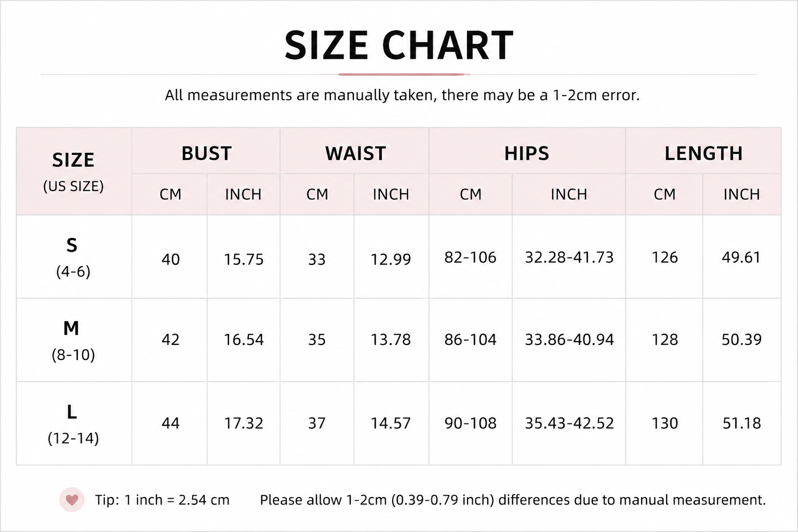Select the S (4-6) size row label
Screen dimensions: 798x532
(x=74, y=257)
